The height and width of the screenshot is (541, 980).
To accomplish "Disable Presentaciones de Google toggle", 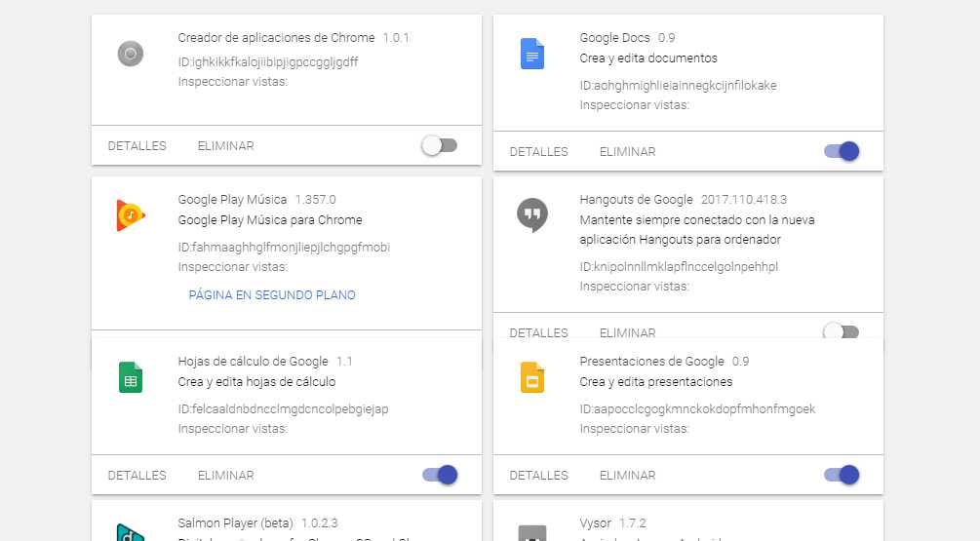I will [x=841, y=475].
